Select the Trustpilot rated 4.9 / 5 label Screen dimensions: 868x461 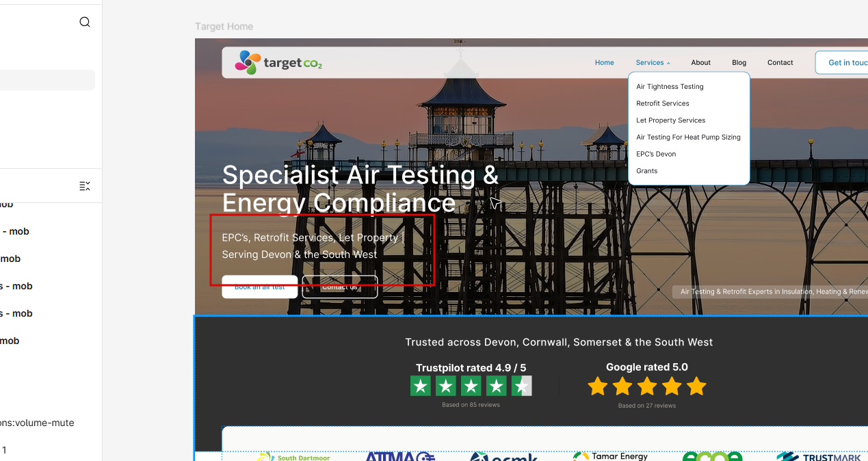click(471, 368)
